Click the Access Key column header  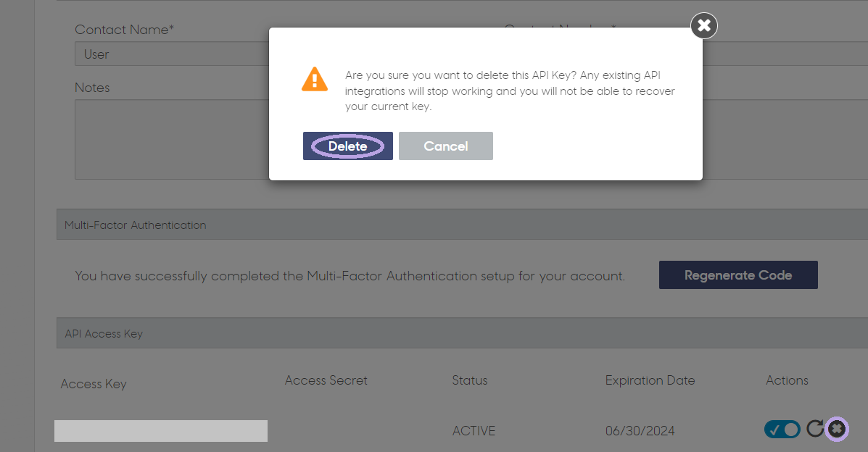(x=94, y=384)
